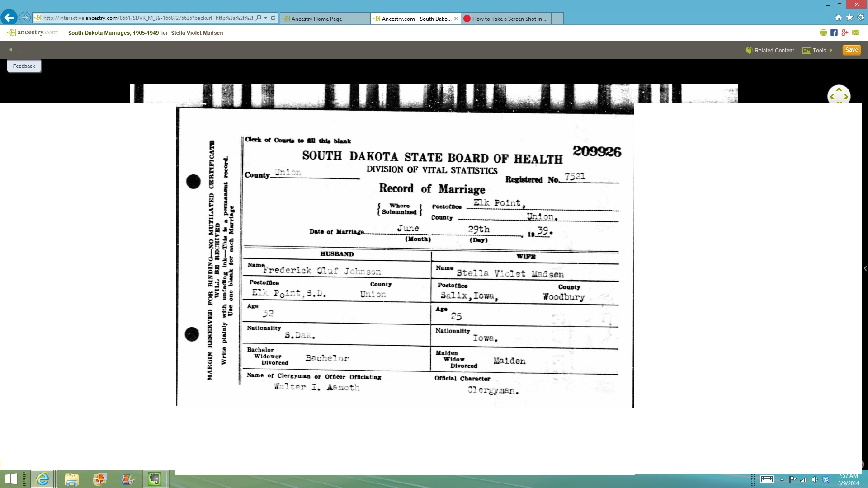Share the record on Google Plus
868x488 pixels.
[845, 33]
